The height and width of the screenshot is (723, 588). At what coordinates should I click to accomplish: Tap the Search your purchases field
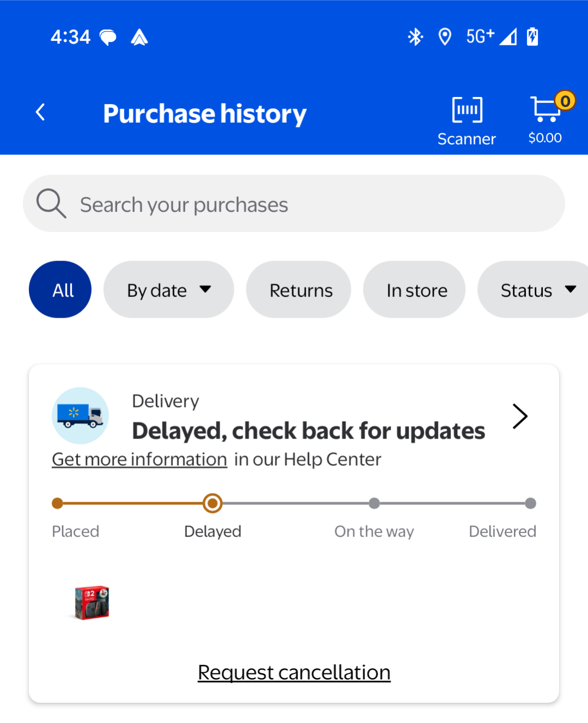coord(294,203)
